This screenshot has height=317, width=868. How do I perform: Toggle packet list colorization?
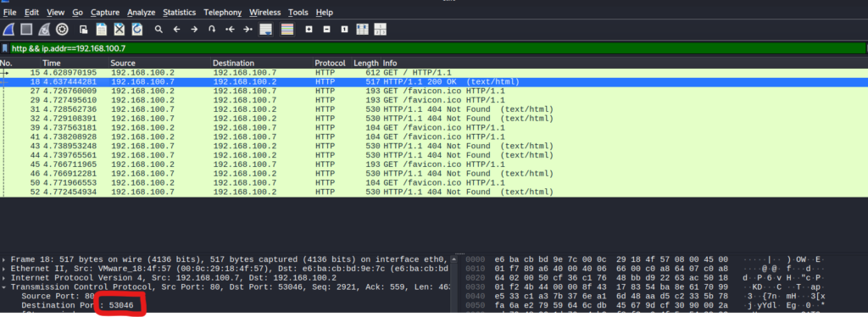pyautogui.click(x=287, y=30)
